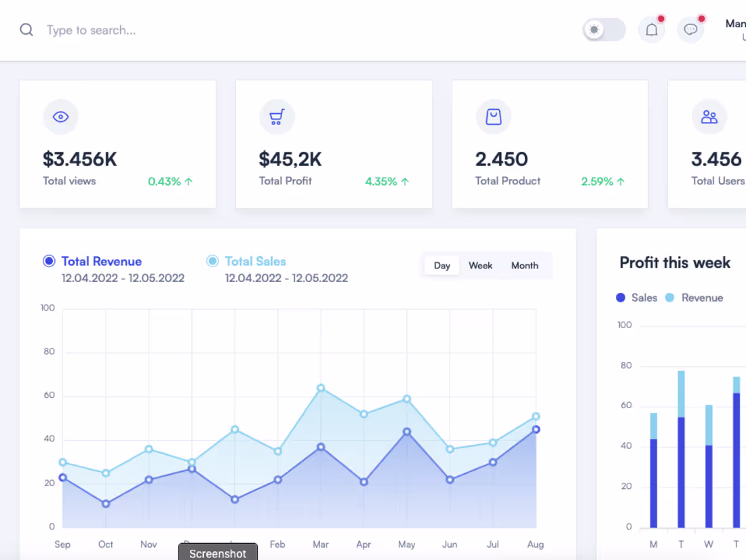Click the 0.43% growth indicator
This screenshot has height=560, width=746.
170,181
